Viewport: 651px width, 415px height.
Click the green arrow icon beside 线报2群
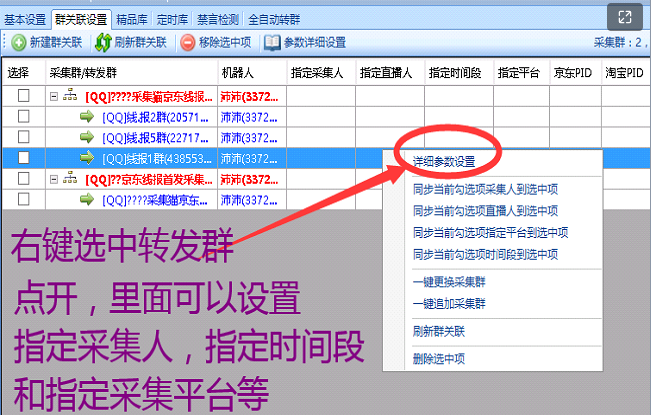coord(88,117)
